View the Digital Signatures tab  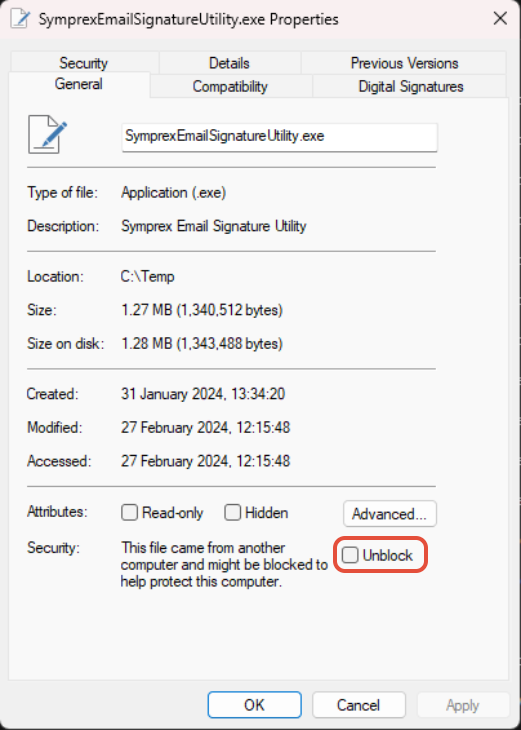pos(411,87)
